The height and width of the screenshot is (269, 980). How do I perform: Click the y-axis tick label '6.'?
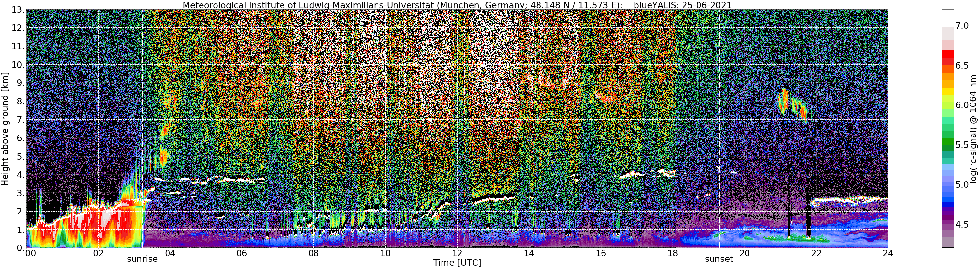coord(20,138)
